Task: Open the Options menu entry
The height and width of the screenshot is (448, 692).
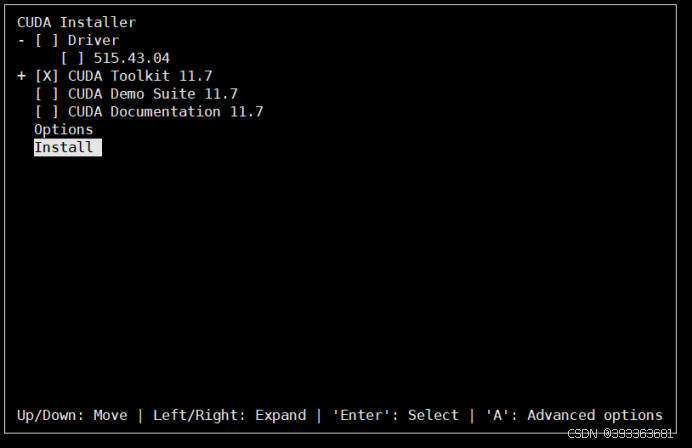Action: pyautogui.click(x=64, y=130)
